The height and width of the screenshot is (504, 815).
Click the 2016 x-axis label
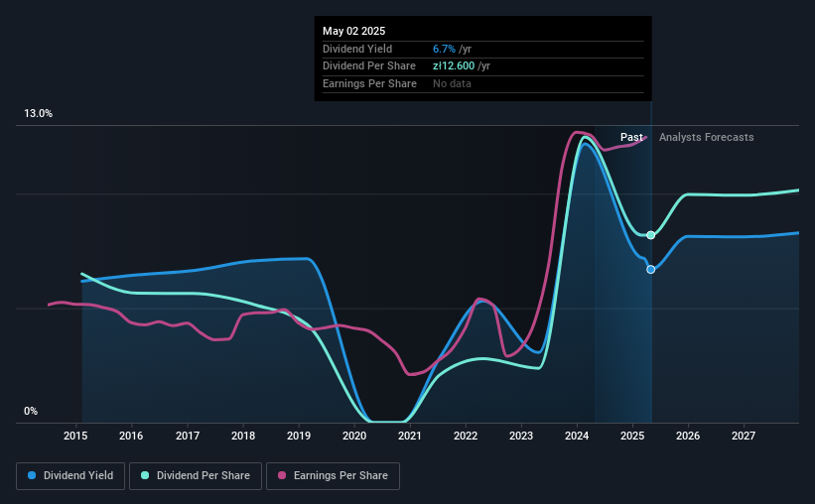pos(131,436)
